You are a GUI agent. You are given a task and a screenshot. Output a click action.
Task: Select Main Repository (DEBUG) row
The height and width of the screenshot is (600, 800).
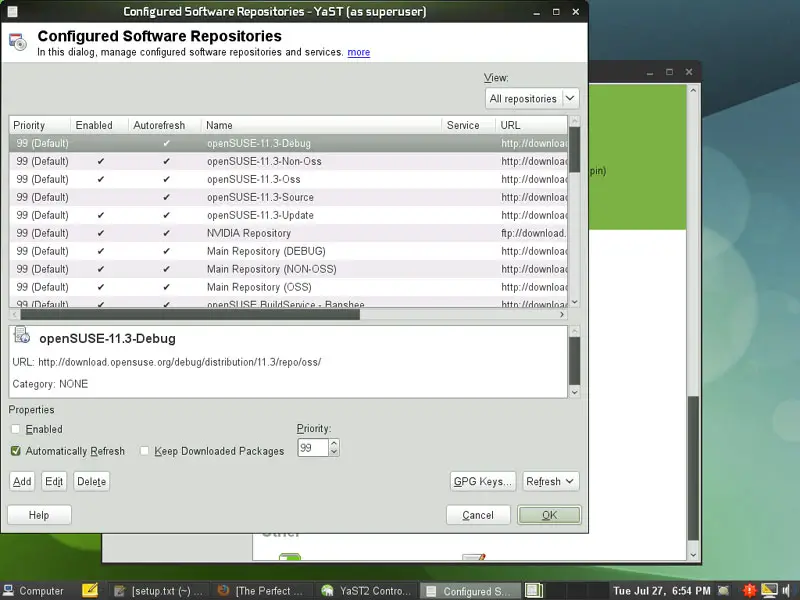click(288, 251)
